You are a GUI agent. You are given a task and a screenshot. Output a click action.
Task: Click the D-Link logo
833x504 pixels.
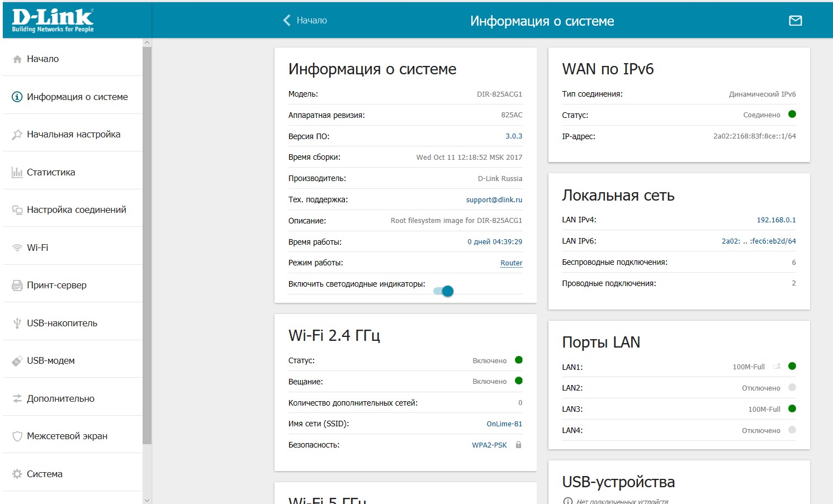(x=53, y=21)
